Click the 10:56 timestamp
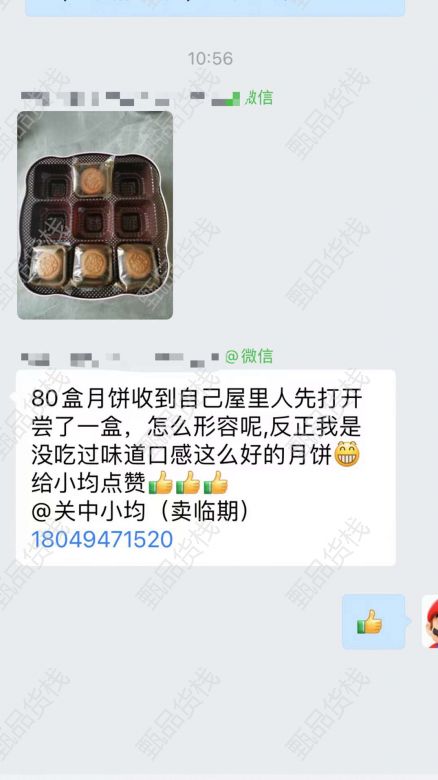 tap(210, 59)
